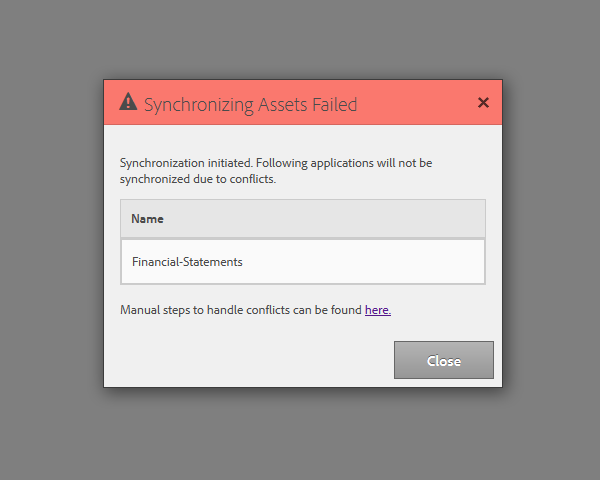Dismiss dialog with the X icon
The image size is (600, 480).
coord(483,102)
